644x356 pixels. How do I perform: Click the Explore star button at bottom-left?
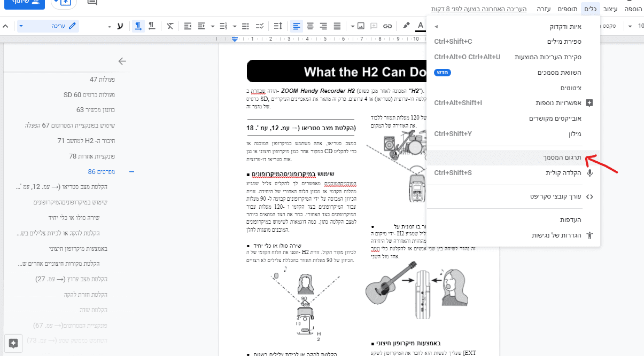(x=13, y=343)
